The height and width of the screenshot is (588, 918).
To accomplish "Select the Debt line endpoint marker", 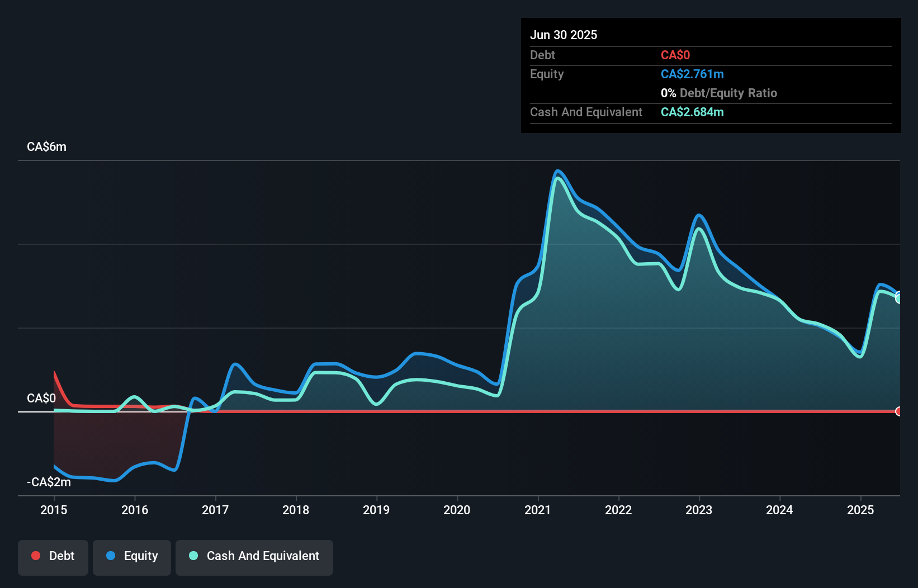I will coord(898,412).
